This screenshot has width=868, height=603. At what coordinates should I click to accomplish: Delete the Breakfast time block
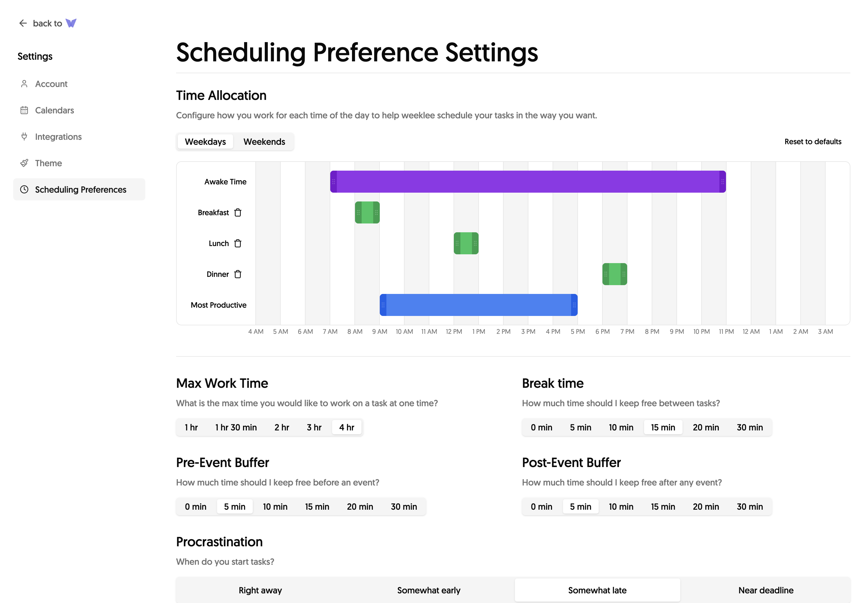click(238, 213)
